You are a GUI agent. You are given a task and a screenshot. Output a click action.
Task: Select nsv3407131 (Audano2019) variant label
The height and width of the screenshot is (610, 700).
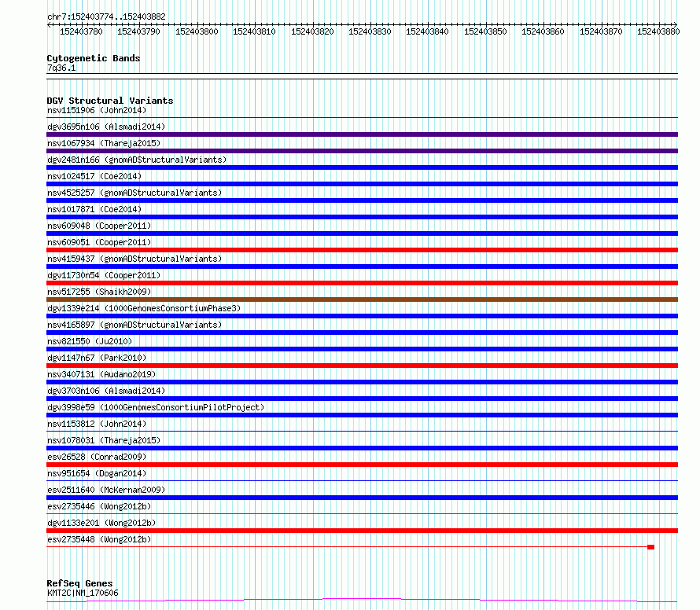[101, 374]
